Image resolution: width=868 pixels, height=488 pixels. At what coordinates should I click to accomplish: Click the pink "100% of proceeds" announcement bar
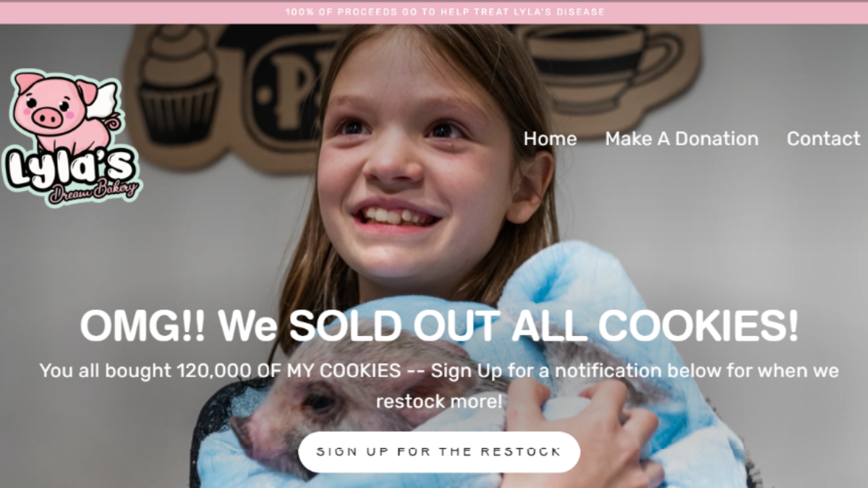coord(434,12)
